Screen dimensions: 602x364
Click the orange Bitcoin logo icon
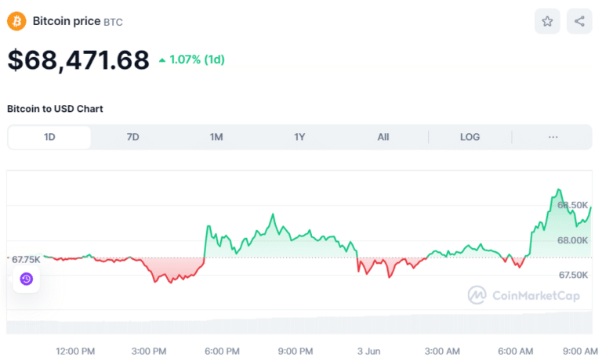click(16, 21)
